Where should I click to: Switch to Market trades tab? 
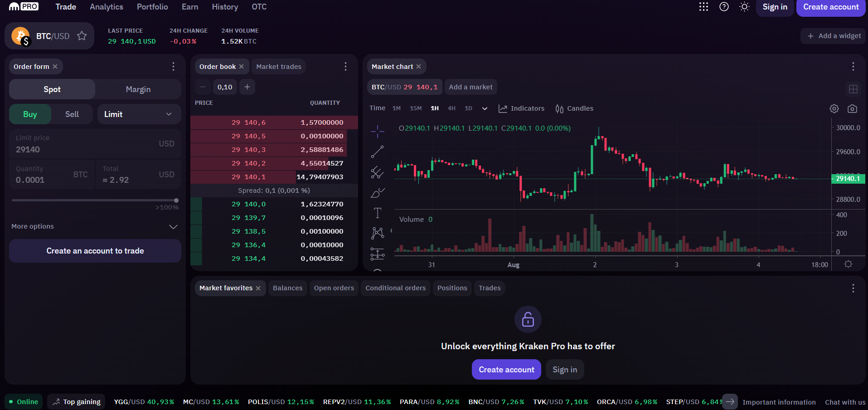279,67
